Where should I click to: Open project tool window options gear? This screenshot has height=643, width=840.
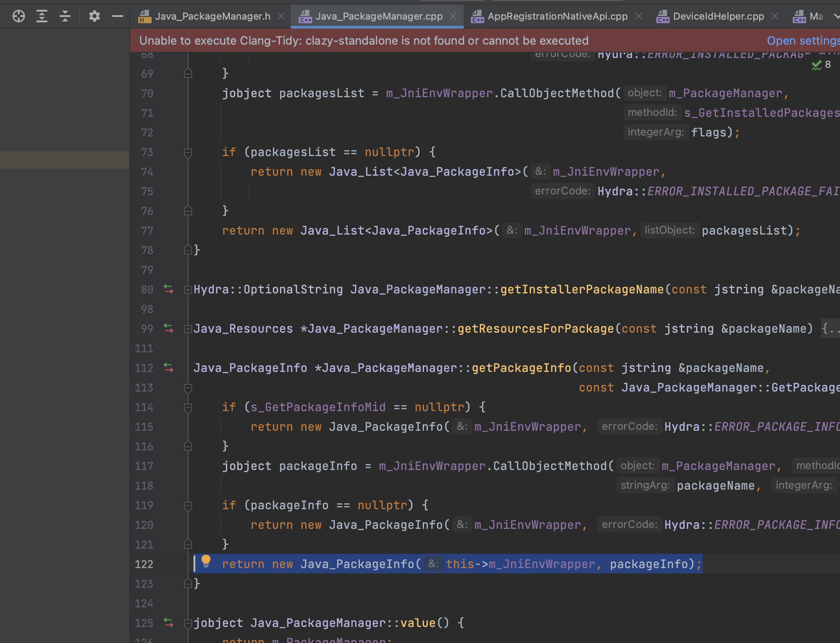pyautogui.click(x=95, y=16)
